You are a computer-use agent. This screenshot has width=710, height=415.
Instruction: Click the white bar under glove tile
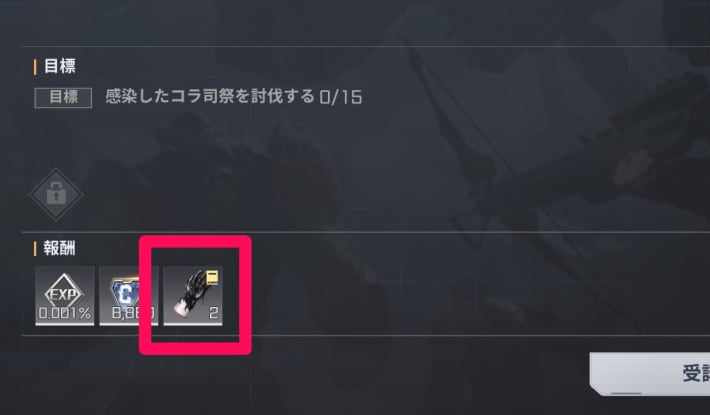point(193,324)
